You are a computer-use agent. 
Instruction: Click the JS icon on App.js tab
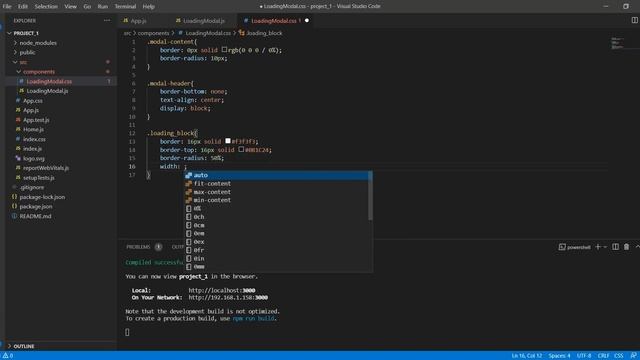(126, 20)
